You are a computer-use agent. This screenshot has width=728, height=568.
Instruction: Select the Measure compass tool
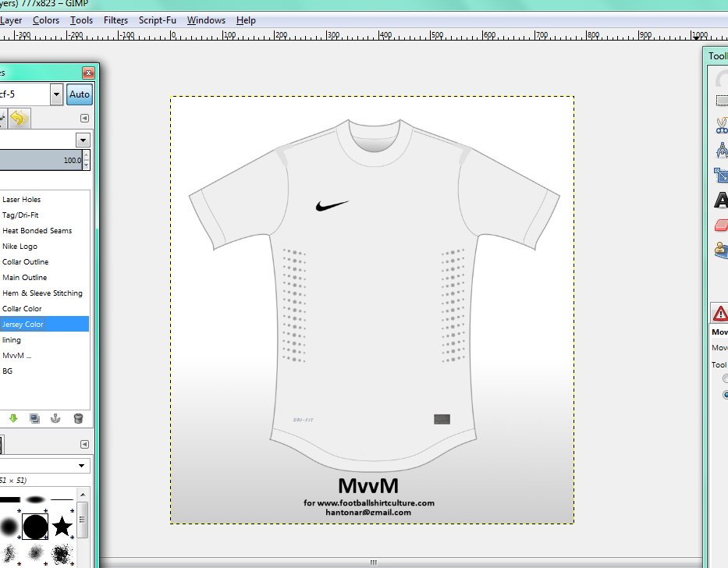coord(720,150)
